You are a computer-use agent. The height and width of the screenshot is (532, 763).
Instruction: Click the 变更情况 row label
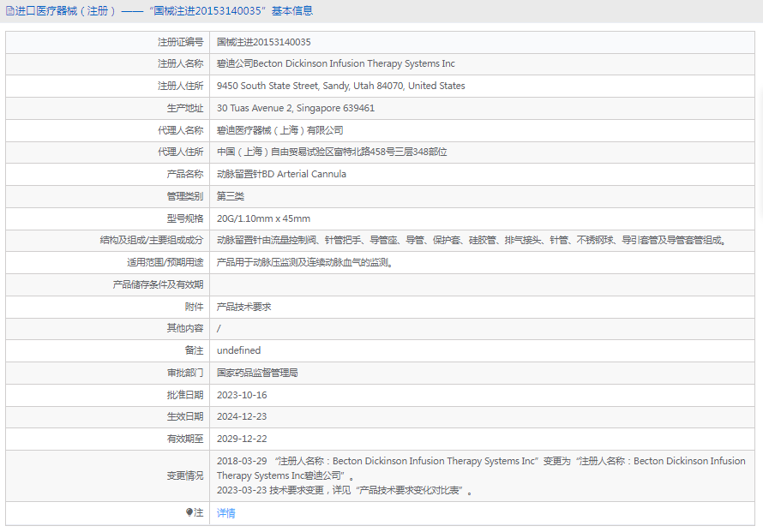tap(185, 475)
